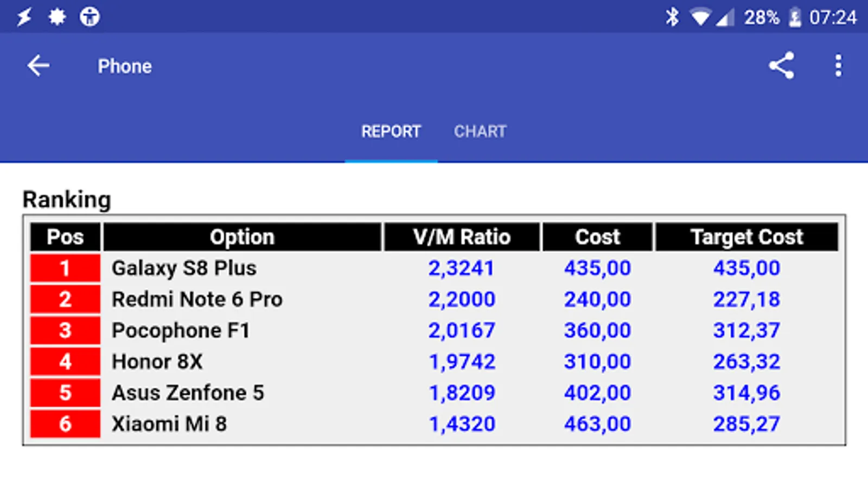Tap the Pos column header
This screenshot has width=868, height=488.
pyautogui.click(x=65, y=237)
